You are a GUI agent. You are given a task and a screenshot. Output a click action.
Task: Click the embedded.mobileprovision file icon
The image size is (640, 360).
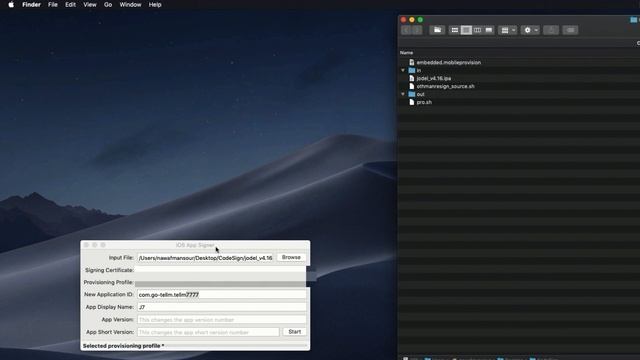[412, 62]
